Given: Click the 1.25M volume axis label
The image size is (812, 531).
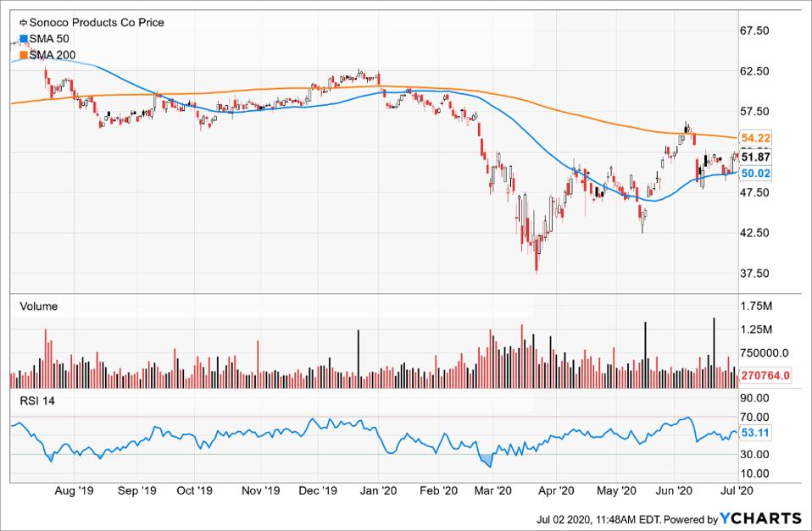Looking at the screenshot, I should [756, 329].
